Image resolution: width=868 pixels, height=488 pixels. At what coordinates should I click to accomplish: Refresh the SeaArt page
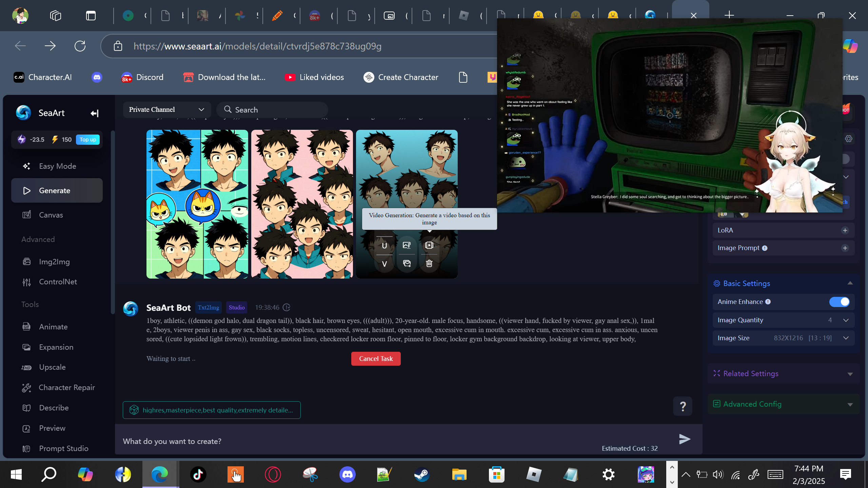[80, 46]
